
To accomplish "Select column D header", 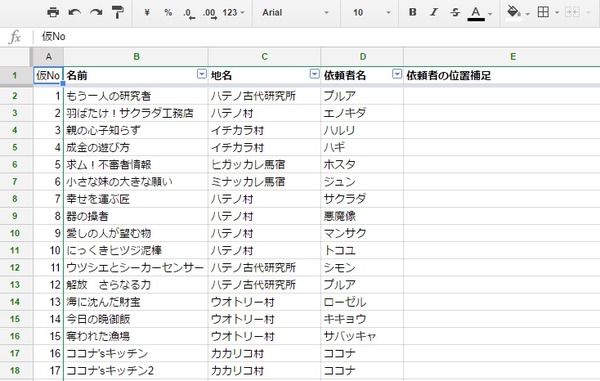I will (362, 57).
